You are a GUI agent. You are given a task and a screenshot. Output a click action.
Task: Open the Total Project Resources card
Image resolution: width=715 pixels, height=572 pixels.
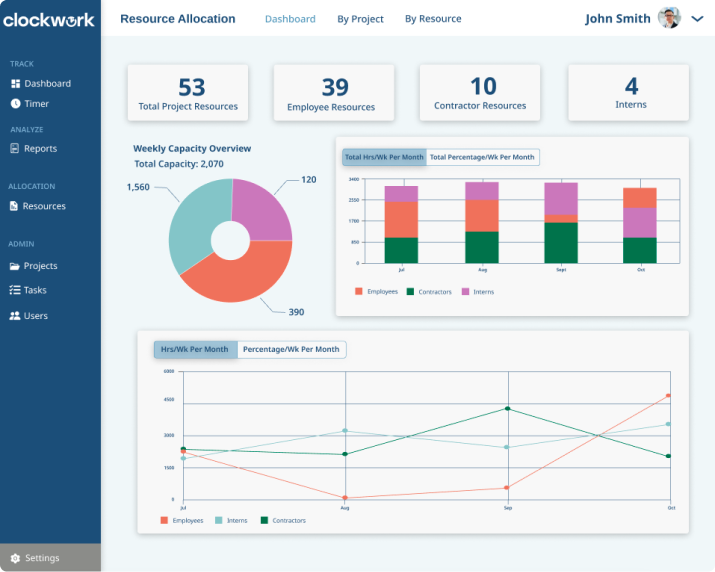[188, 93]
